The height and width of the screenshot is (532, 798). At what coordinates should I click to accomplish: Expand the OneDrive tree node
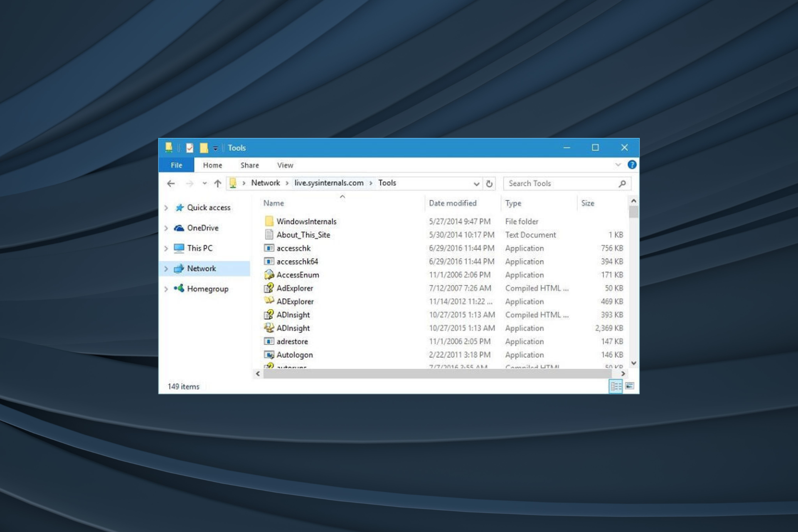166,228
